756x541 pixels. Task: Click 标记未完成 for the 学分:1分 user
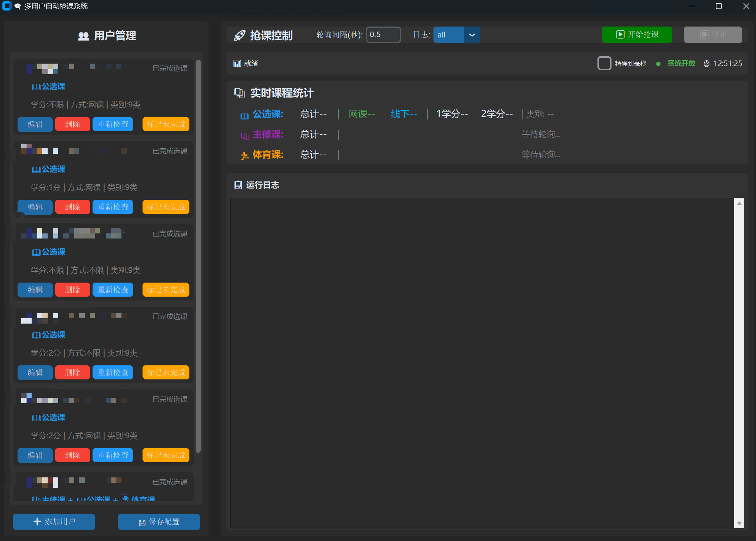[x=166, y=207]
